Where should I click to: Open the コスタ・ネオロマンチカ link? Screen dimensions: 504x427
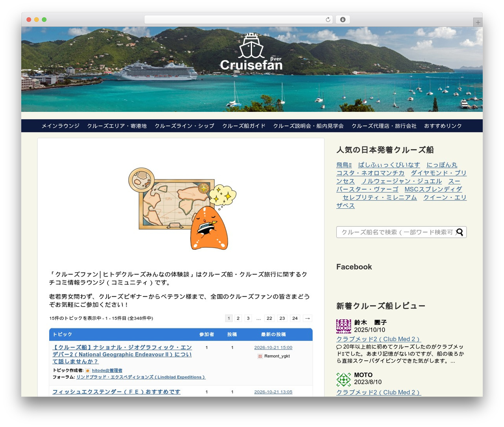pos(371,173)
